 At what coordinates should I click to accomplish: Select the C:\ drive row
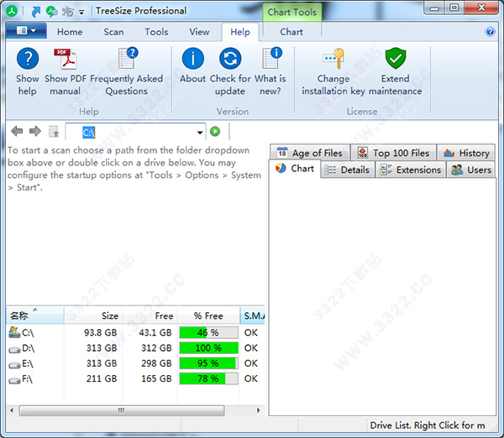pos(135,332)
